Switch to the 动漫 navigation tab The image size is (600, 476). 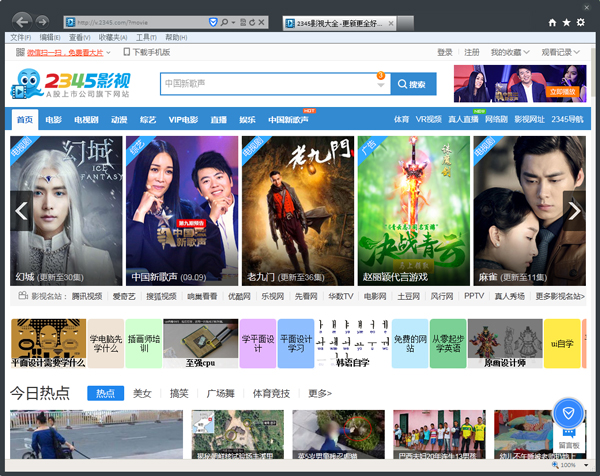[x=119, y=120]
